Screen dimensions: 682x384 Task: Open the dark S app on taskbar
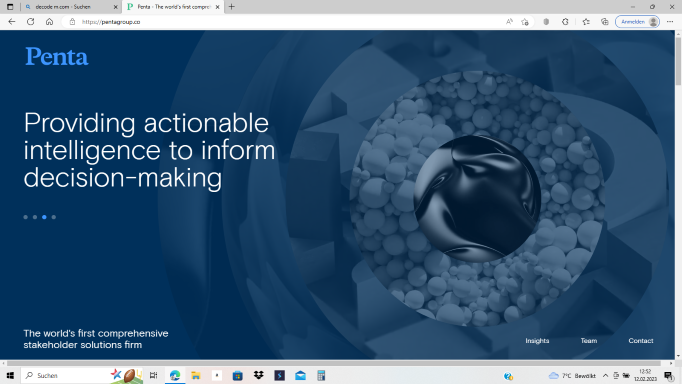(x=279, y=375)
